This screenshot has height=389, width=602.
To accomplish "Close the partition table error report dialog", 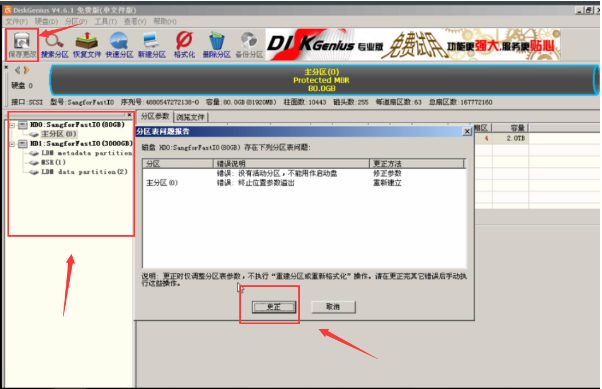I will click(467, 131).
